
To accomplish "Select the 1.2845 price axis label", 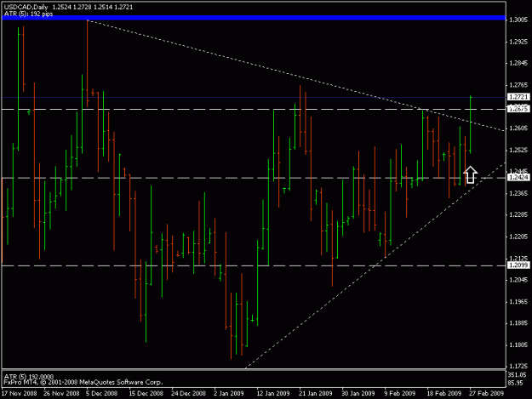I will coord(518,63).
